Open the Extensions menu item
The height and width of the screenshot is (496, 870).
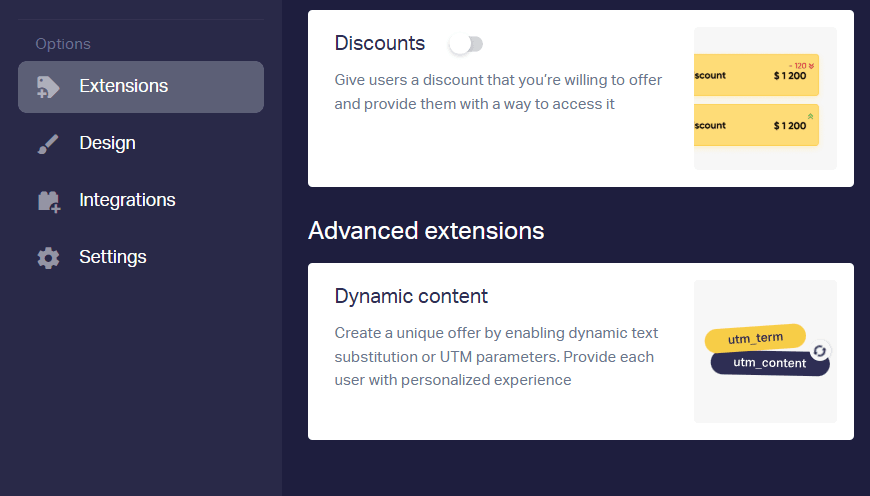pos(141,87)
